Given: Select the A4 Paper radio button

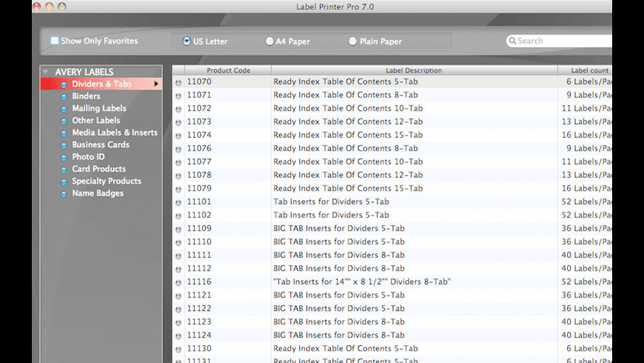Looking at the screenshot, I should tap(269, 41).
